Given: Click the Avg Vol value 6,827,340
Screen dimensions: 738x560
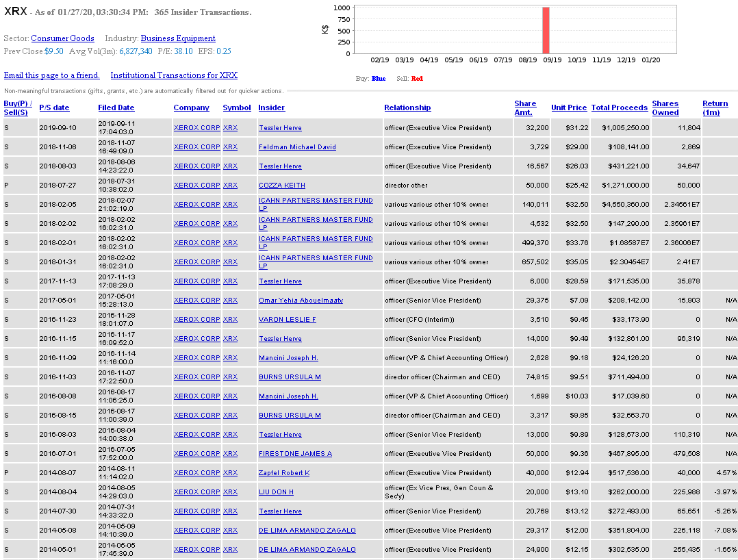Looking at the screenshot, I should tap(136, 51).
